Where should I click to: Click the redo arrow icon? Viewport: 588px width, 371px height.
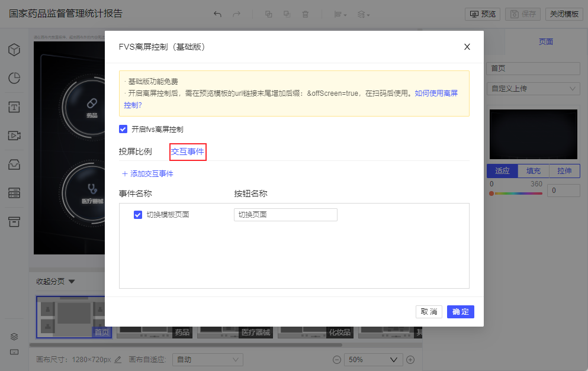point(236,14)
